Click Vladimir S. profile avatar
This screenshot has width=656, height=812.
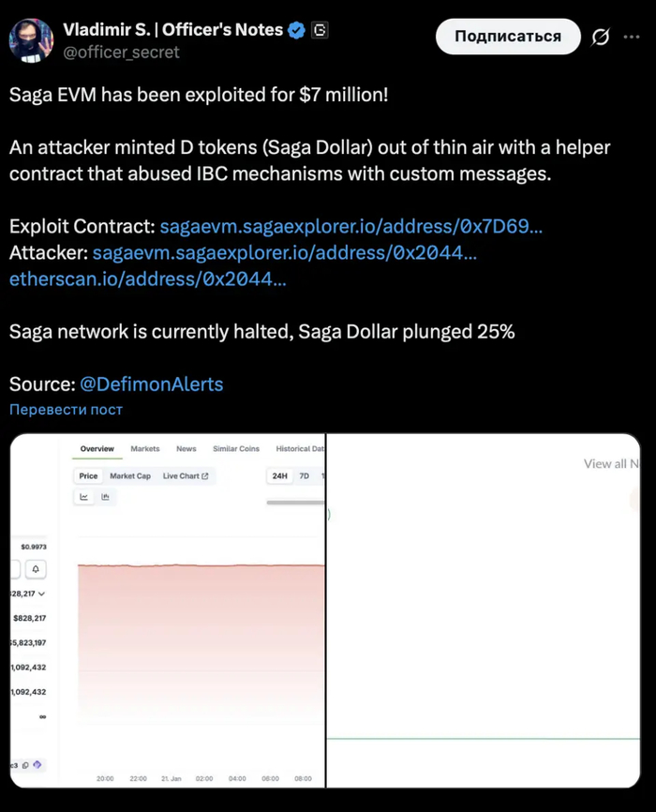pyautogui.click(x=31, y=38)
